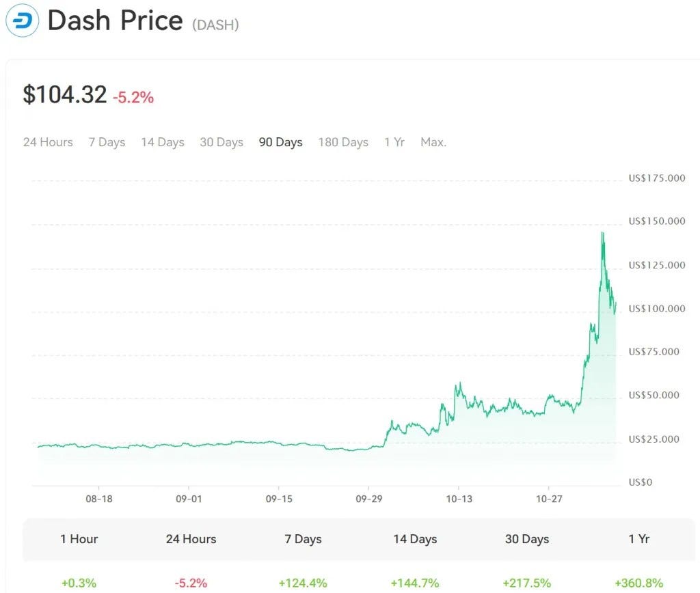This screenshot has height=593, width=700.
Task: Switch chart to 30 Days view
Action: coord(221,142)
